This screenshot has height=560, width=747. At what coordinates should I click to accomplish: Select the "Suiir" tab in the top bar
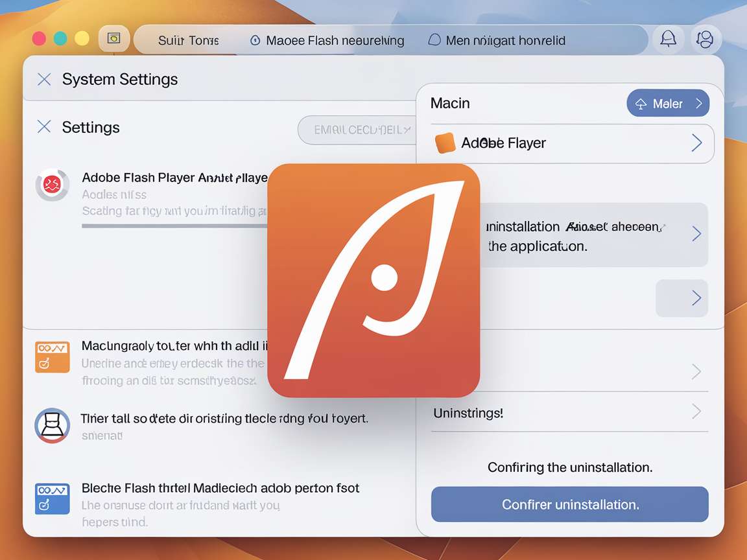coord(188,40)
